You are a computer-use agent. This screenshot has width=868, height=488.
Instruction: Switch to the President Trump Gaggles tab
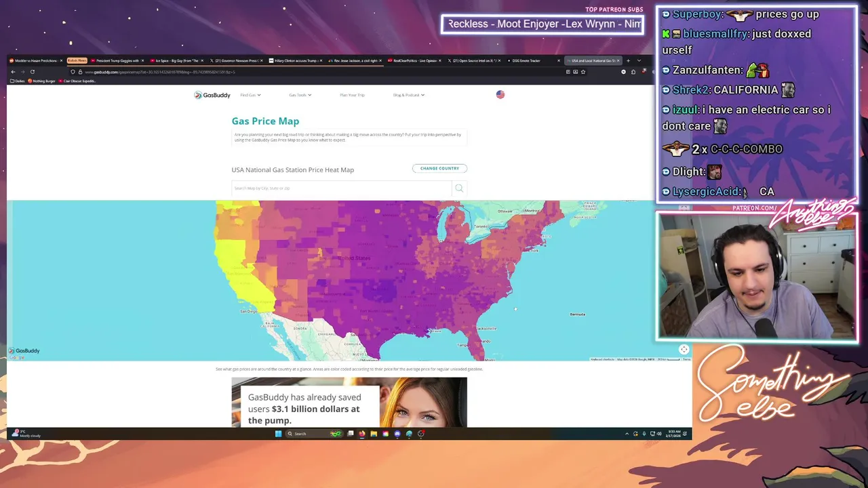pyautogui.click(x=117, y=60)
